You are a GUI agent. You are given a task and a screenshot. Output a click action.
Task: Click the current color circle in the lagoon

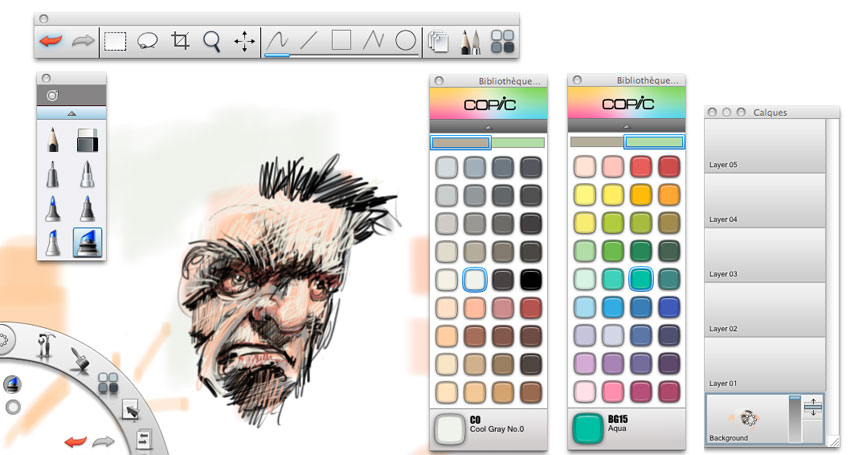(12, 407)
